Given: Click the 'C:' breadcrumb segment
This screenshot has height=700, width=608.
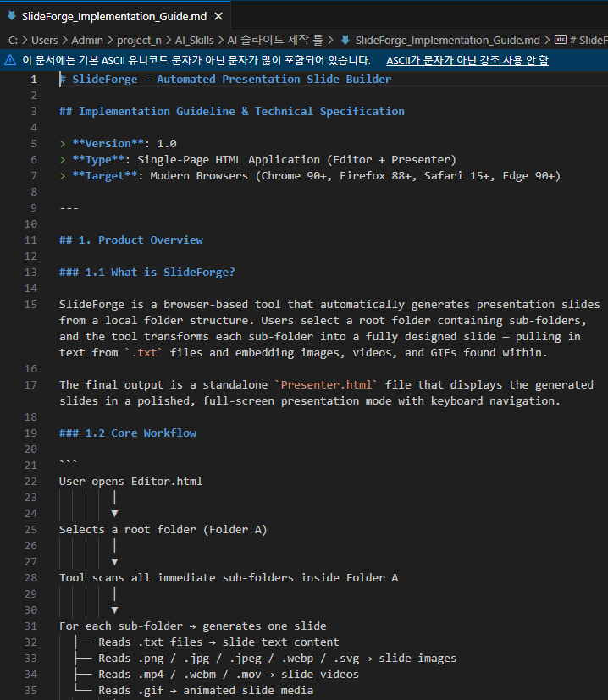Looking at the screenshot, I should (x=13, y=40).
